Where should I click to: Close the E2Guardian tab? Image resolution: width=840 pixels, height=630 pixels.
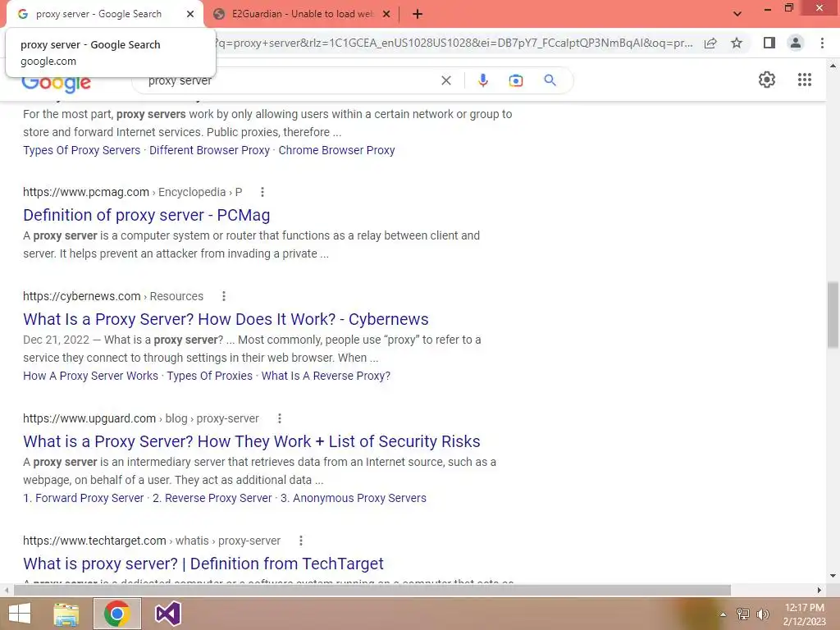click(386, 14)
